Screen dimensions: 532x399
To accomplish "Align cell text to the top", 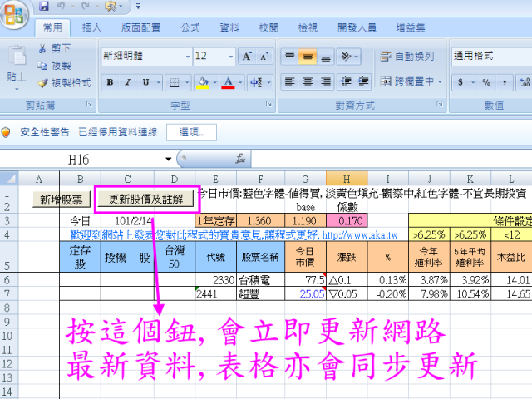I will click(x=290, y=56).
